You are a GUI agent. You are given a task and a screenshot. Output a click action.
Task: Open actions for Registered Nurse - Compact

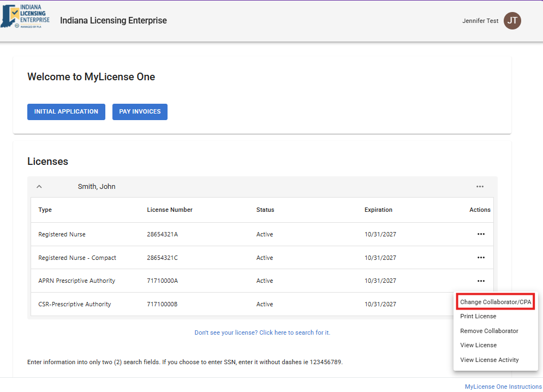481,258
